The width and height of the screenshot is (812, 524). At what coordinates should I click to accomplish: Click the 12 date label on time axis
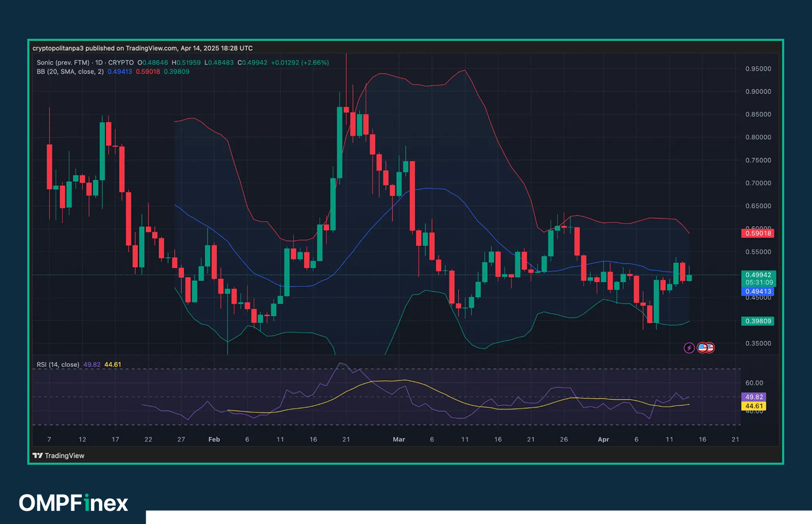[82, 440]
